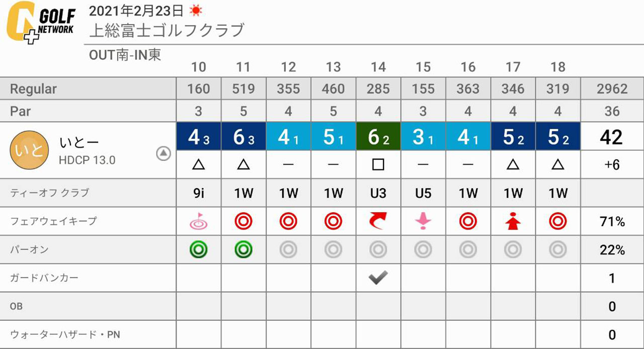Click the hole 11 red fairway target icon
The height and width of the screenshot is (349, 644).
(244, 221)
